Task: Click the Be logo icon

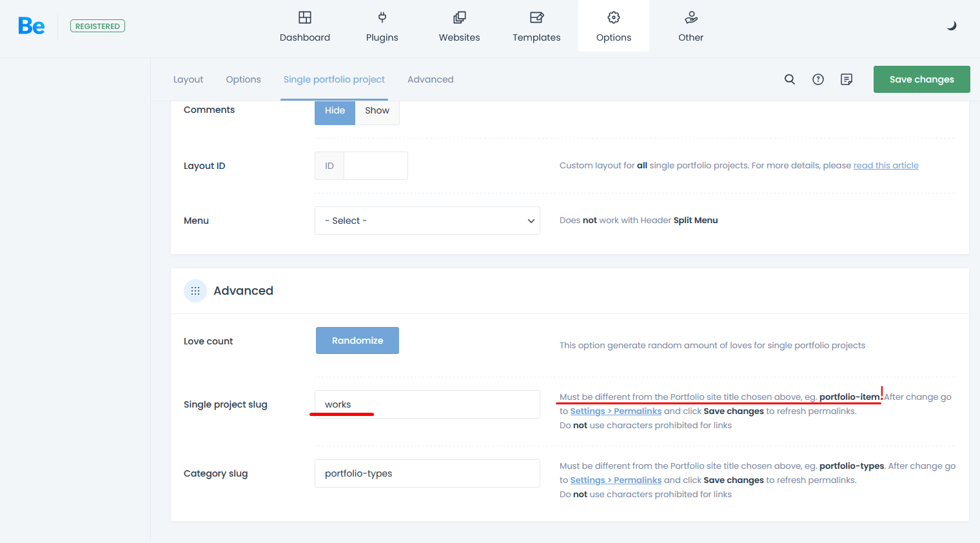Action: (31, 26)
